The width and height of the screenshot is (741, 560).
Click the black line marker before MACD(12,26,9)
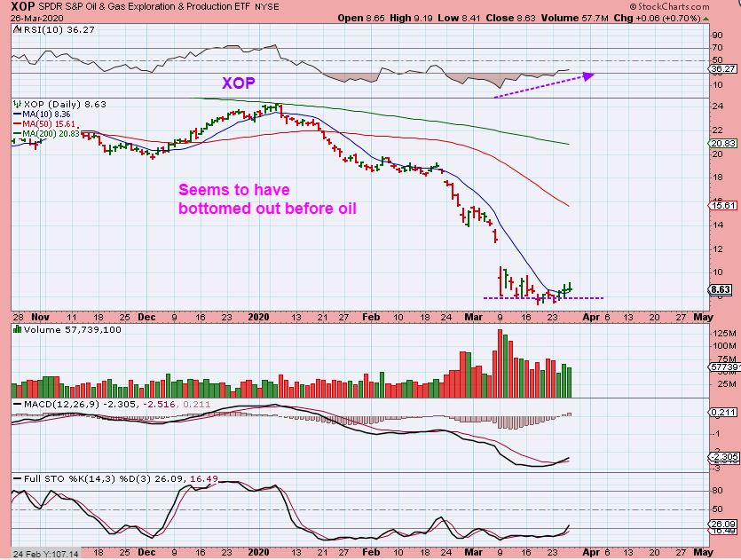17,405
